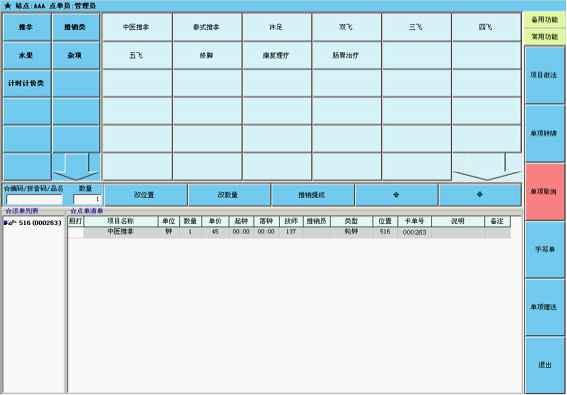Add 四飞 item

pos(486,27)
